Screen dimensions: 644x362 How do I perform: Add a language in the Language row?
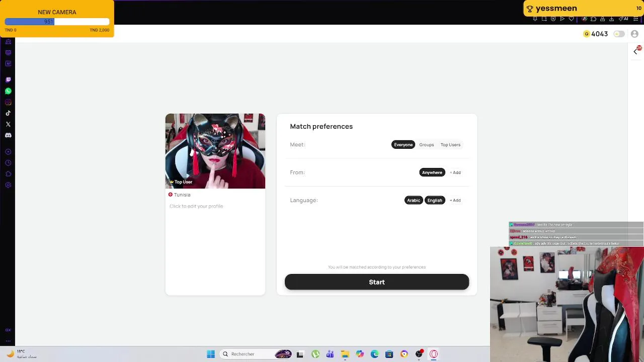tap(455, 200)
